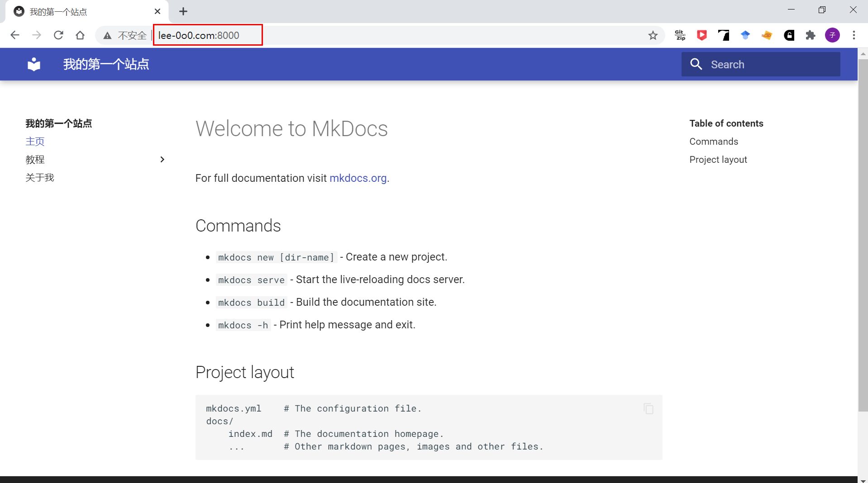Open the Google Scholar extension
This screenshot has height=483, width=868.
tap(745, 35)
